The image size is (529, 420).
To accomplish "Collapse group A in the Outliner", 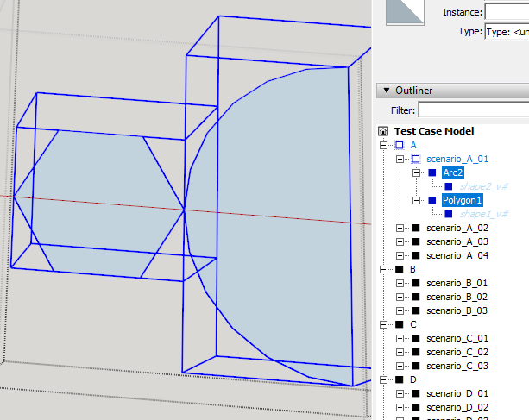I will click(384, 145).
